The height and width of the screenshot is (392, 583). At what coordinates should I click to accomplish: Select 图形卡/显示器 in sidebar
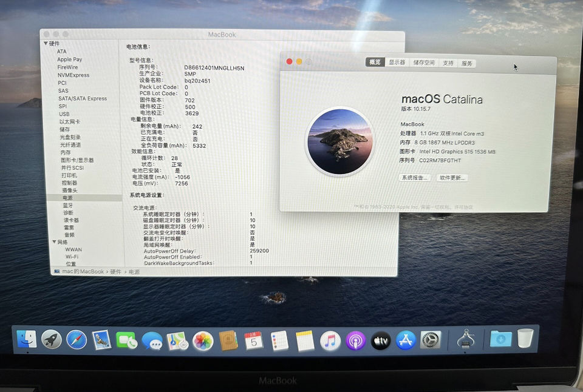coord(77,160)
